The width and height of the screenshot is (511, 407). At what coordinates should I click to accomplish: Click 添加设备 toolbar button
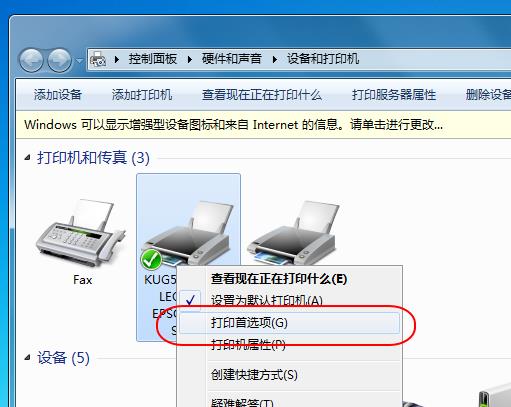pyautogui.click(x=58, y=95)
